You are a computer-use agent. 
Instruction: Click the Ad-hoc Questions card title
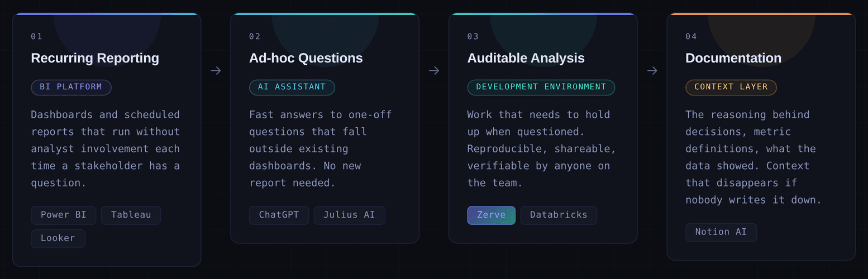[306, 58]
